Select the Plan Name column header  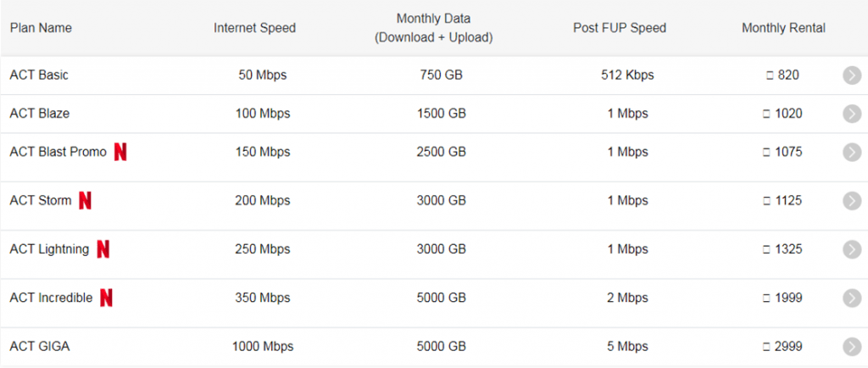[41, 28]
